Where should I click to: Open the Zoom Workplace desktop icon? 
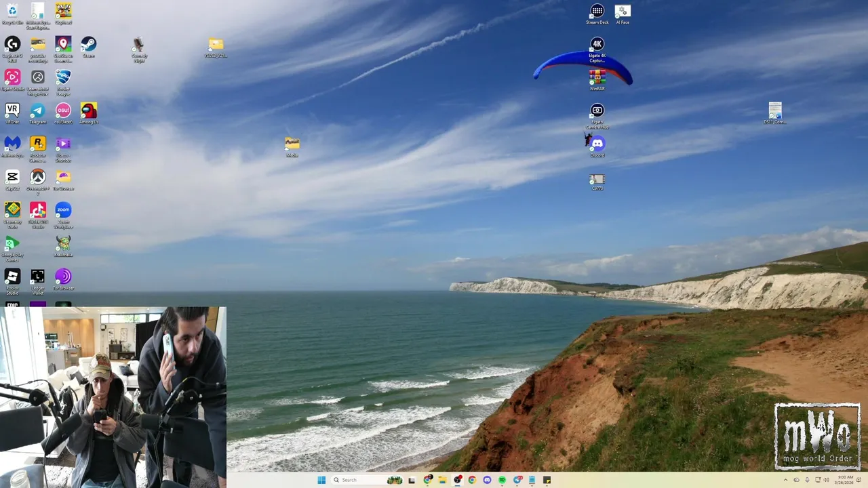coord(63,215)
